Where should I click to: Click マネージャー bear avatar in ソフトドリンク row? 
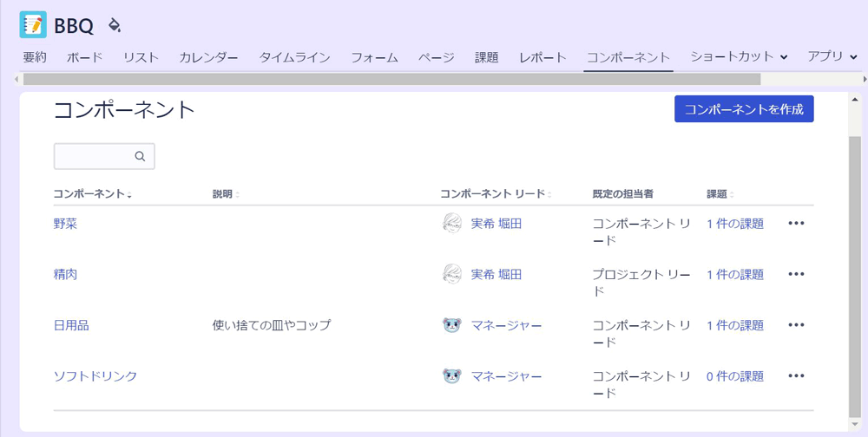tap(452, 376)
